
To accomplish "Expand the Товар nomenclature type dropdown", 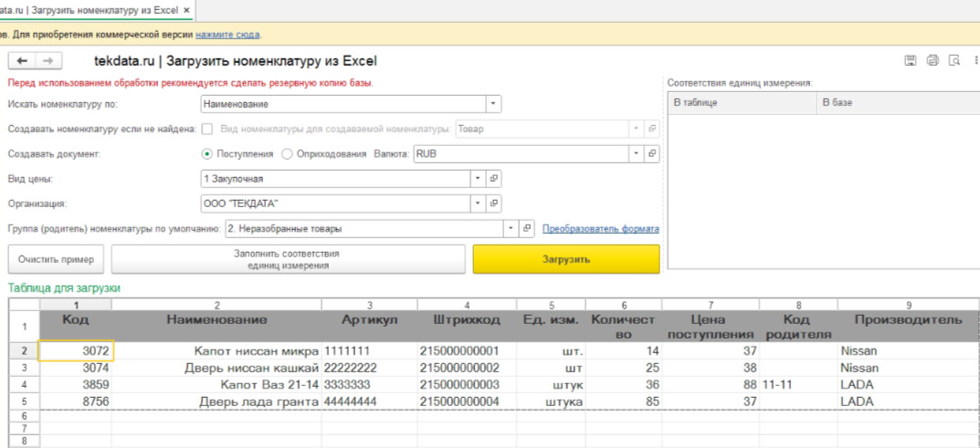I will click(x=637, y=129).
